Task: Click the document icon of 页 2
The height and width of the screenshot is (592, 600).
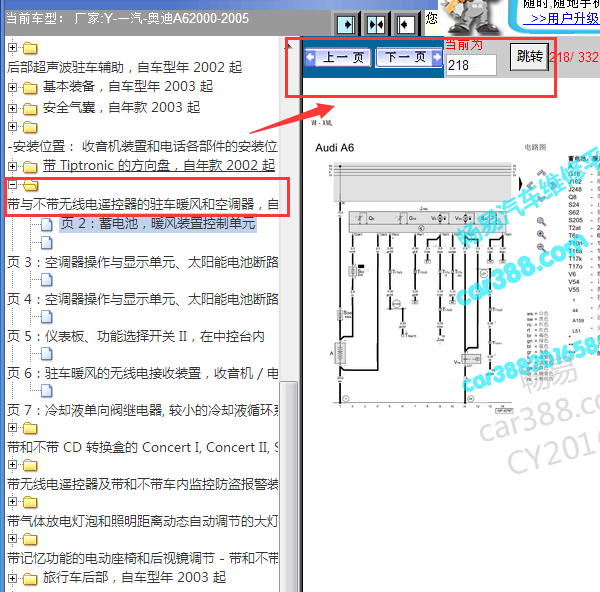Action: click(46, 225)
